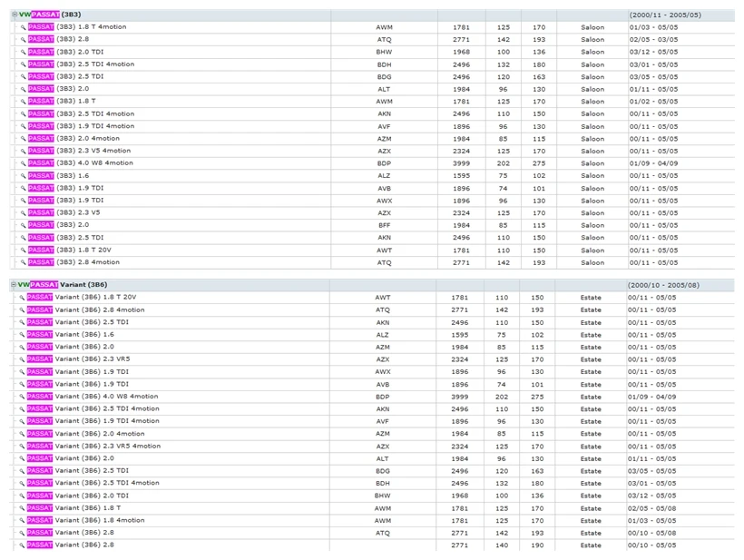Open PASSAT (3B3) 2.5 TDI 4motion AKN entry

pyautogui.click(x=81, y=113)
